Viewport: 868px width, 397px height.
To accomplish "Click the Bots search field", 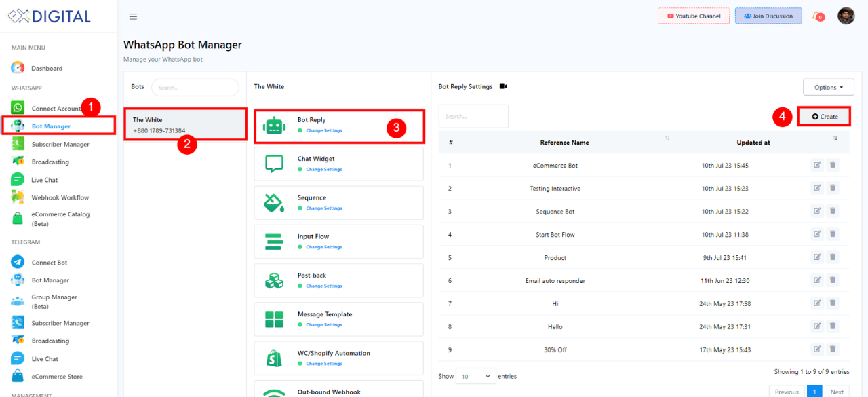I will click(x=195, y=88).
